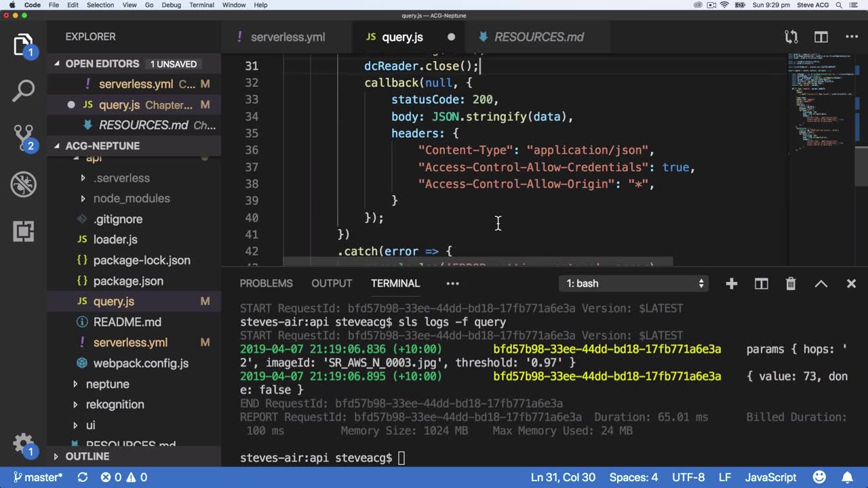Open the Extensions view icon

click(23, 231)
